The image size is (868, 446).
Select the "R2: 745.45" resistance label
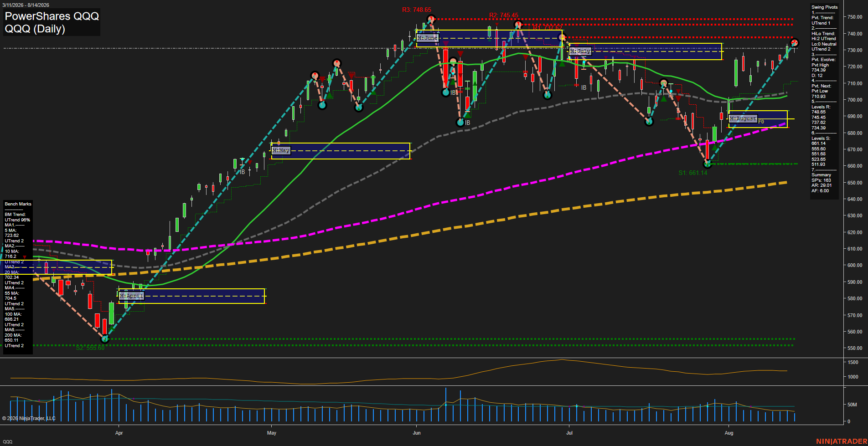(x=503, y=15)
